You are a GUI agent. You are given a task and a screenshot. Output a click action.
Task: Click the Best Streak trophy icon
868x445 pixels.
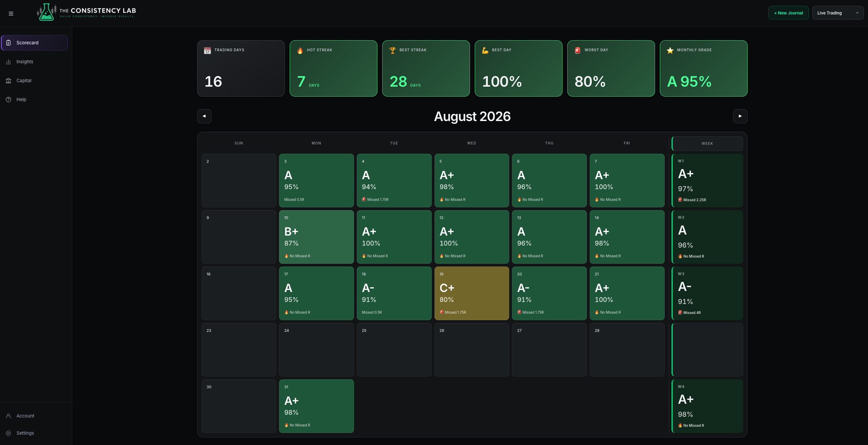393,51
